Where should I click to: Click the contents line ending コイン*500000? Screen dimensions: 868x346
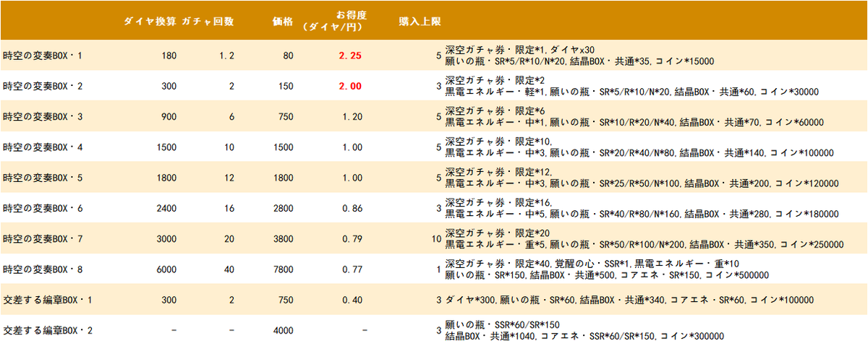tap(606, 275)
